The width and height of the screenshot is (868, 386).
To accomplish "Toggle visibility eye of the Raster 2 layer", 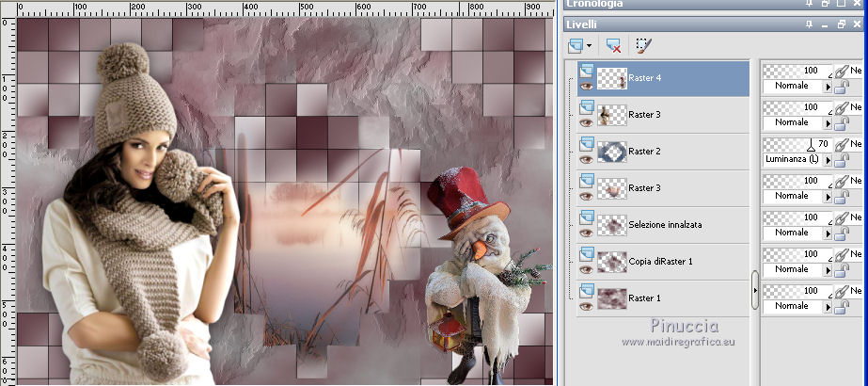I will [x=586, y=159].
